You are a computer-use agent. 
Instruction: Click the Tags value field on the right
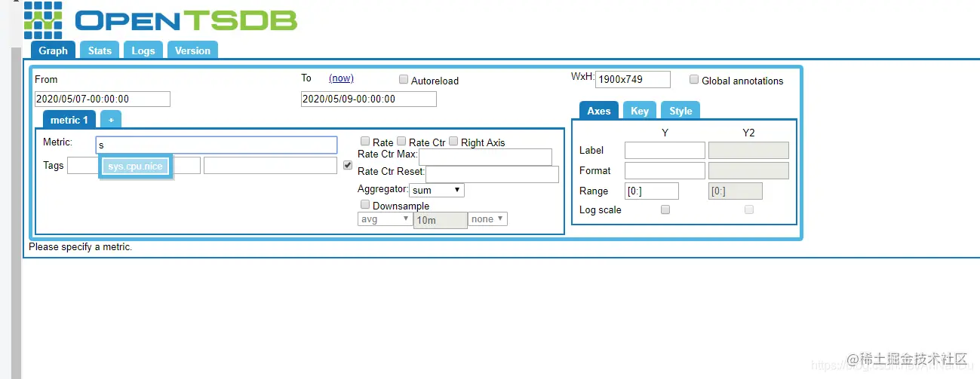[270, 165]
